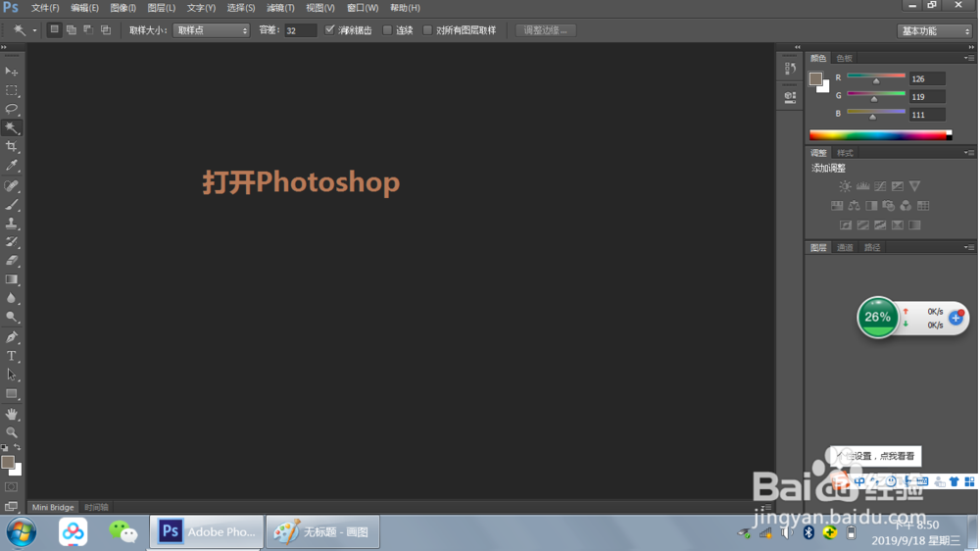Add a Brightness/Contrast adjustment
Screen dimensions: 980x551
click(845, 186)
